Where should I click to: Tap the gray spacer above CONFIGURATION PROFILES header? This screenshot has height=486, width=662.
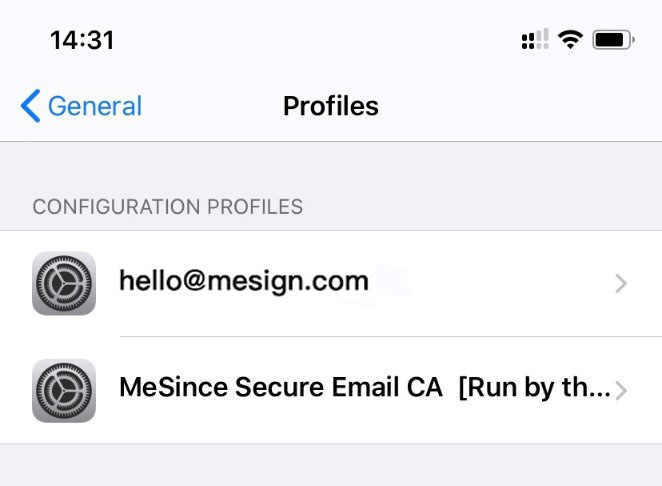pyautogui.click(x=331, y=165)
